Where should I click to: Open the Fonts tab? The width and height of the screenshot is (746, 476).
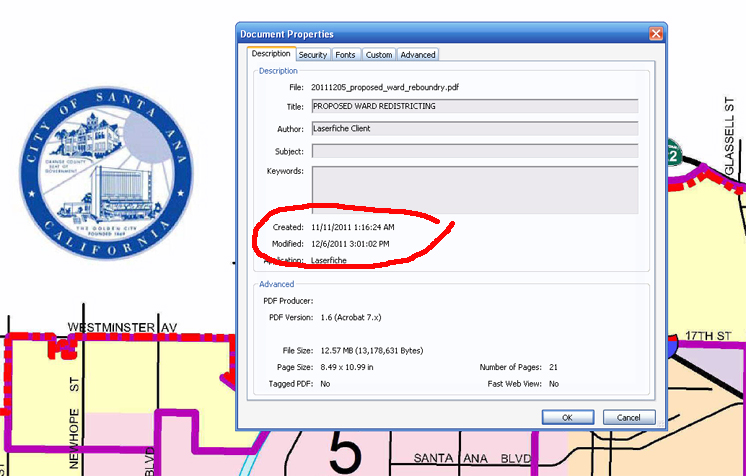click(345, 55)
